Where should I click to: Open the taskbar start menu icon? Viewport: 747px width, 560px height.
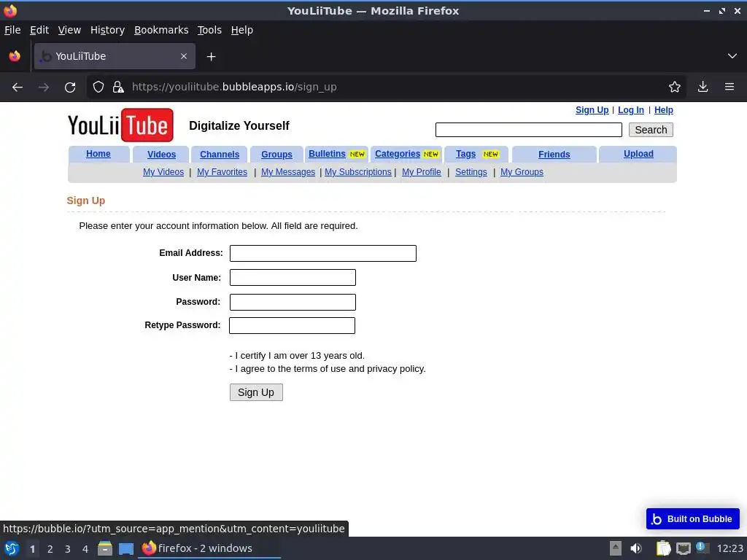coord(12,548)
